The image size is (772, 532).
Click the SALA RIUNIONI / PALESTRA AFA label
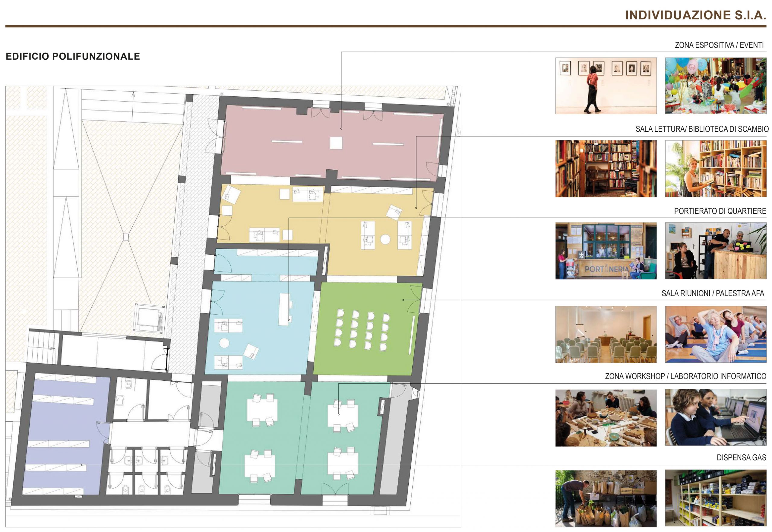click(x=713, y=293)
